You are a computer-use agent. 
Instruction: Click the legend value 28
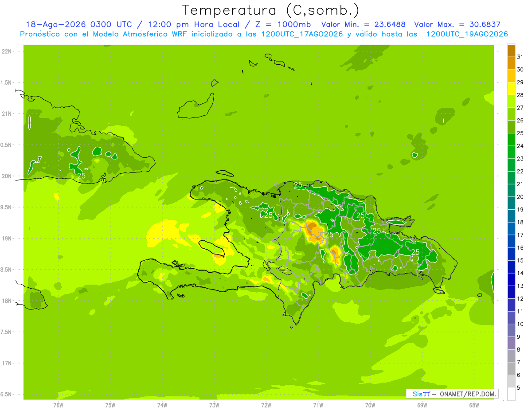coord(520,95)
